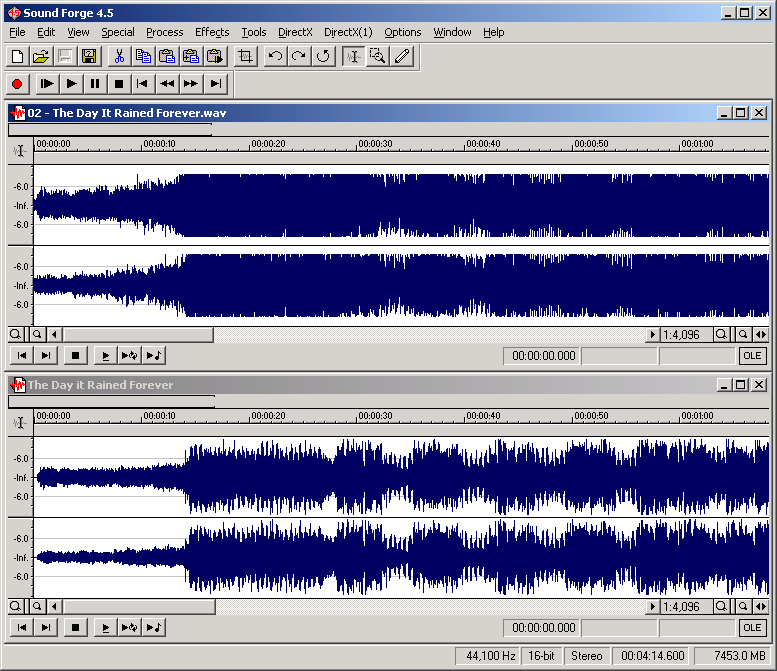Viewport: 777px width, 671px height.
Task: Play All in main transport toolbar
Action: [47, 84]
